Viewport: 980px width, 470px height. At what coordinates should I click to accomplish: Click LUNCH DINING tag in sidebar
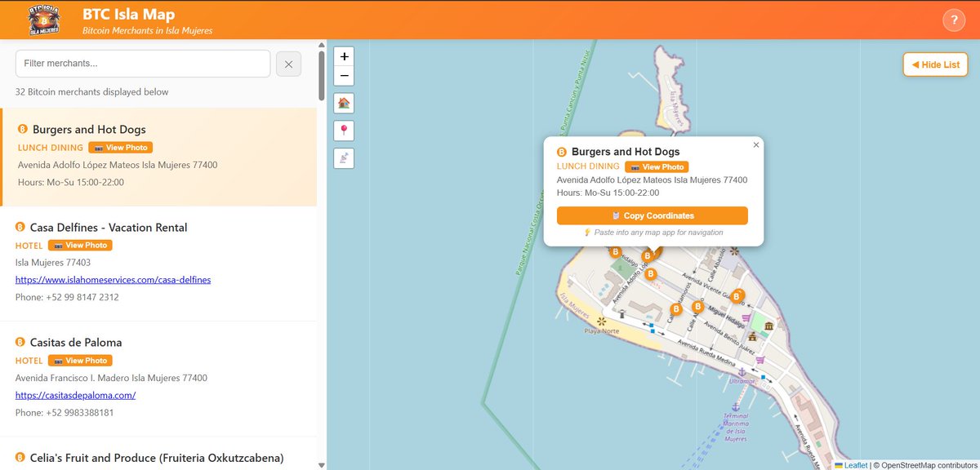tap(51, 148)
